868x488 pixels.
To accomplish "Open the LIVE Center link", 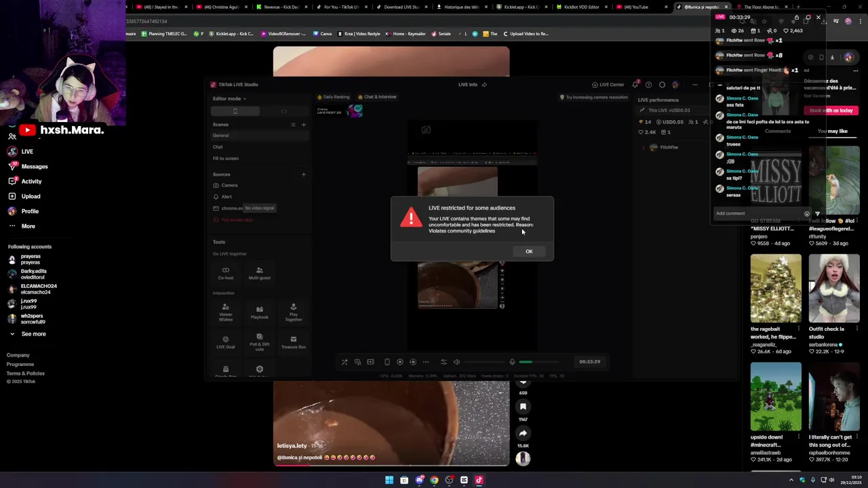I will (608, 85).
